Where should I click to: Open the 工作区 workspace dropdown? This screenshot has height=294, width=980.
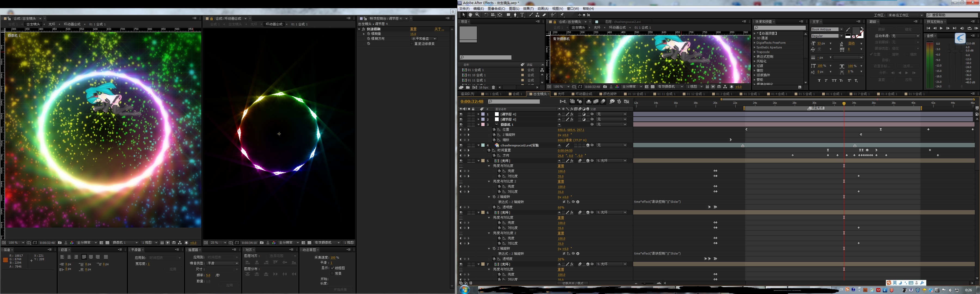click(905, 15)
